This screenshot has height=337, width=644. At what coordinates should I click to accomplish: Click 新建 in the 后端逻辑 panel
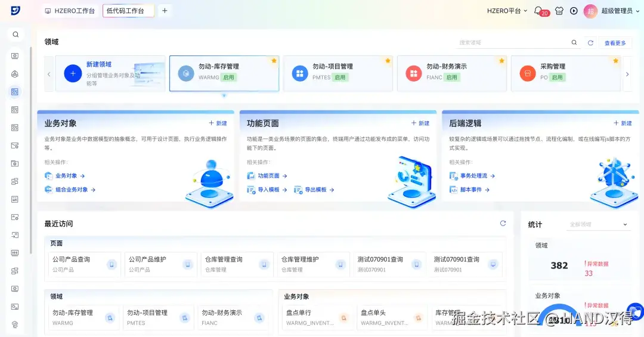pos(623,123)
